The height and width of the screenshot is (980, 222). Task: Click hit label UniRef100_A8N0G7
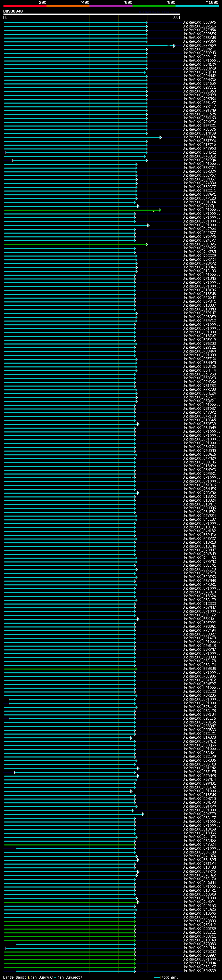(199, 179)
